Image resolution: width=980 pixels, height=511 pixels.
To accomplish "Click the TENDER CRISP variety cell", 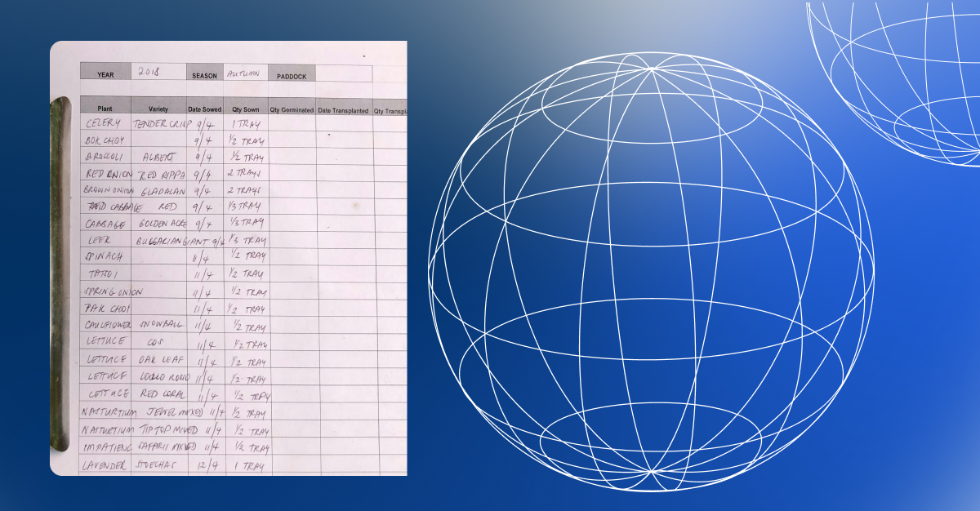I will [x=162, y=124].
